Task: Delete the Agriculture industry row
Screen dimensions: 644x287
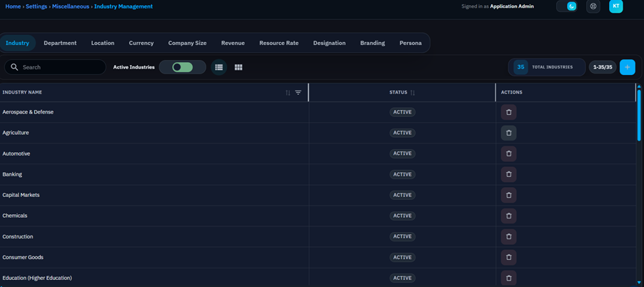Action: point(508,133)
